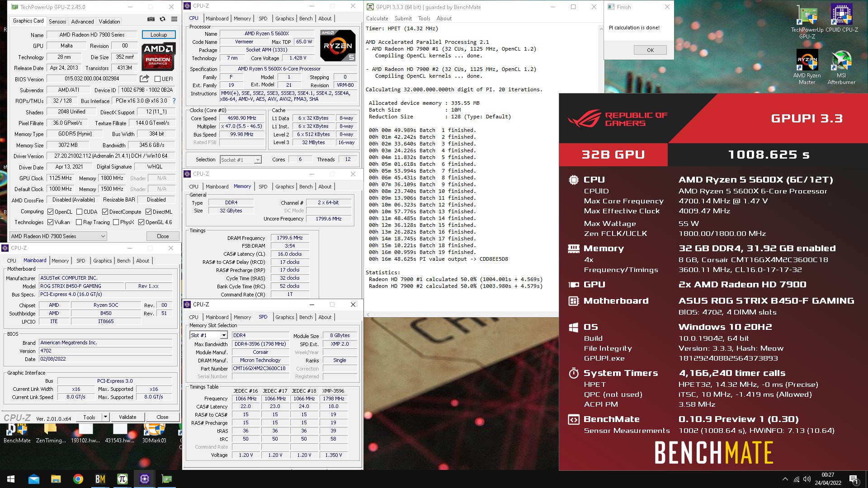Image resolution: width=868 pixels, height=488 pixels.
Task: Expand the CPU-Z Tools dropdown arrow
Action: tap(105, 417)
